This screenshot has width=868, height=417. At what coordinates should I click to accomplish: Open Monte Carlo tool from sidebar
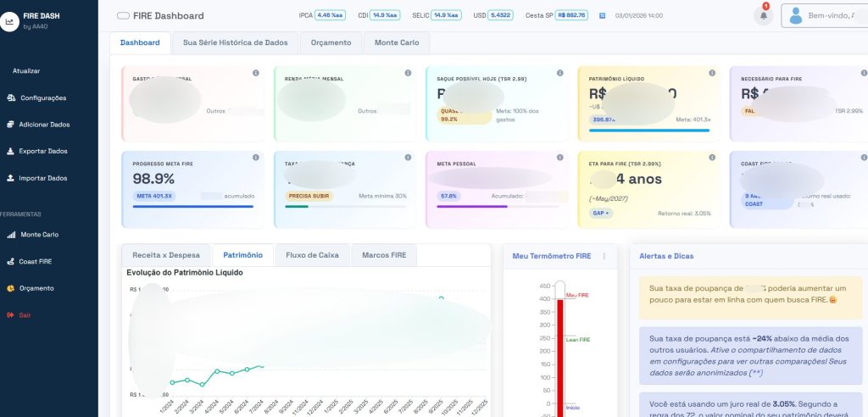tap(39, 235)
